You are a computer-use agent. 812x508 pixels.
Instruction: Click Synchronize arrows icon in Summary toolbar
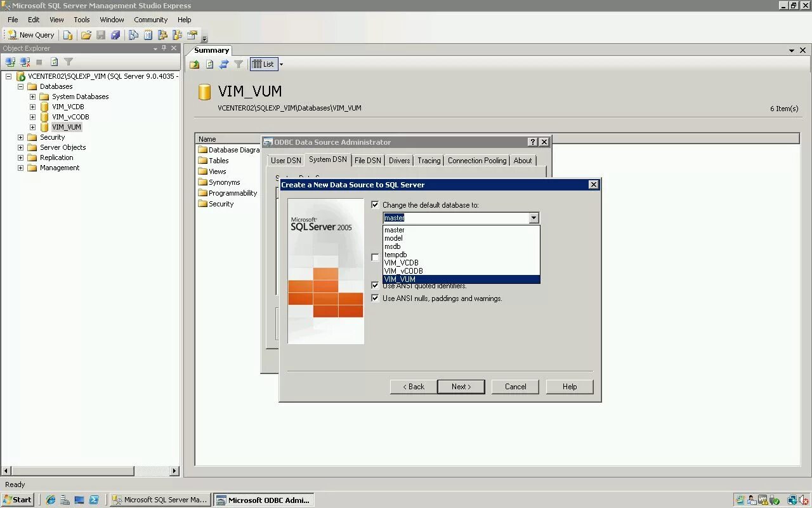coord(224,64)
